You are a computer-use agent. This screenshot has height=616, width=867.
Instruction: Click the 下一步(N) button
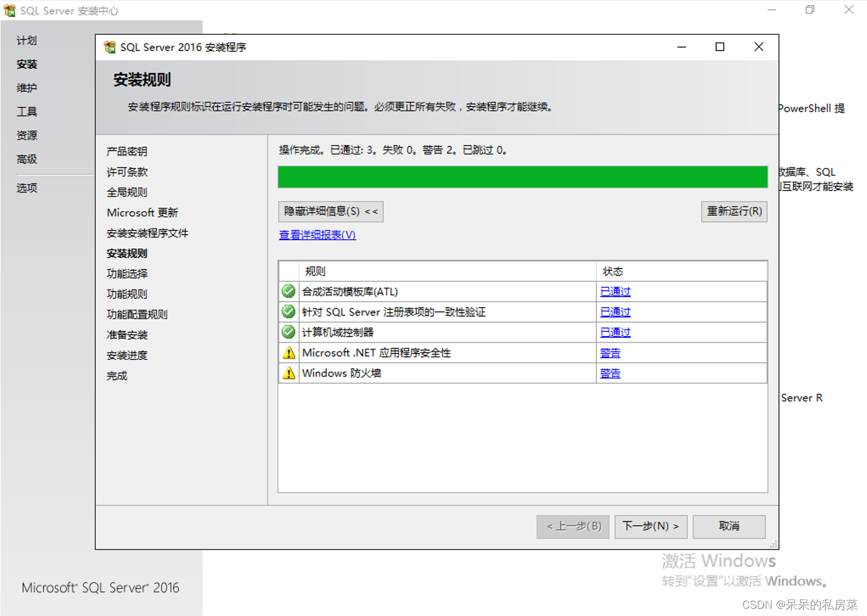(x=651, y=526)
